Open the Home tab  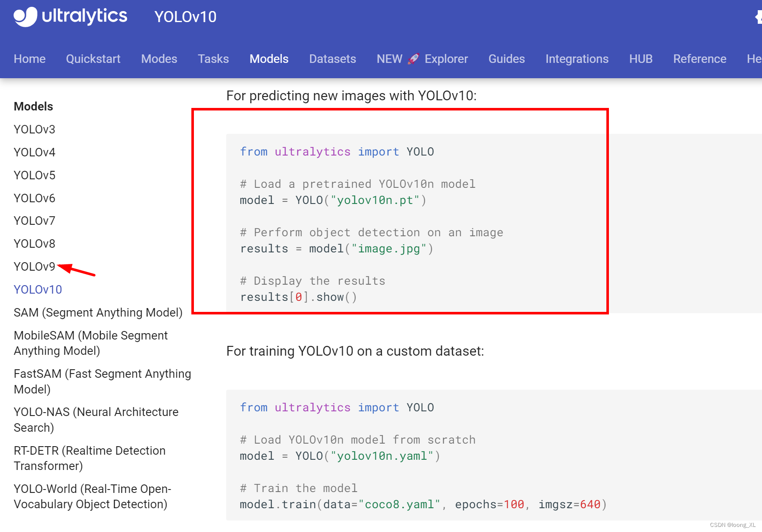(29, 59)
